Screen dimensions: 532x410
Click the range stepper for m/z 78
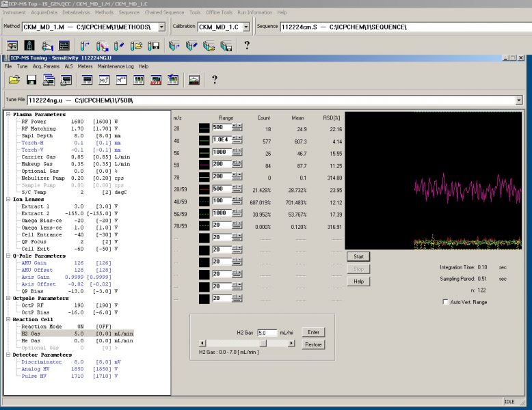pos(237,176)
